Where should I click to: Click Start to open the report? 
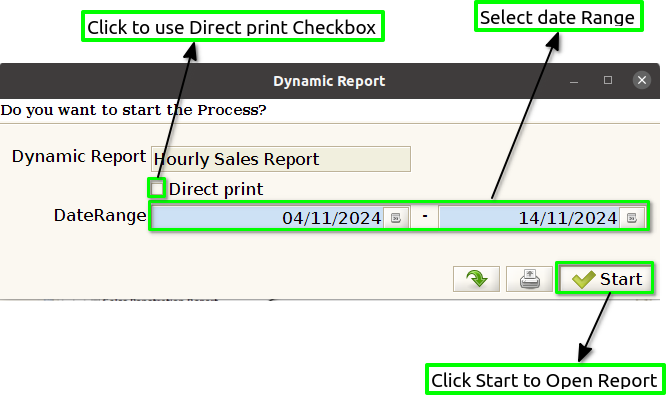[605, 279]
